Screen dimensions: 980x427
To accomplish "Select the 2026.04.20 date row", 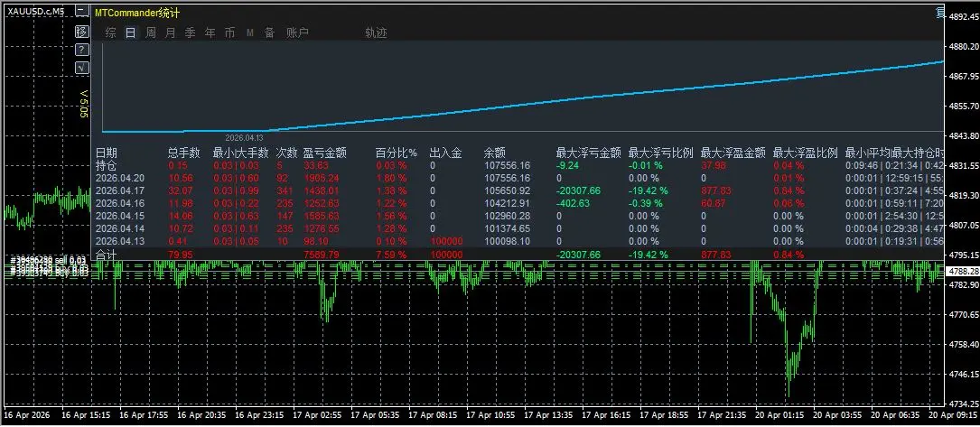I will [x=120, y=178].
